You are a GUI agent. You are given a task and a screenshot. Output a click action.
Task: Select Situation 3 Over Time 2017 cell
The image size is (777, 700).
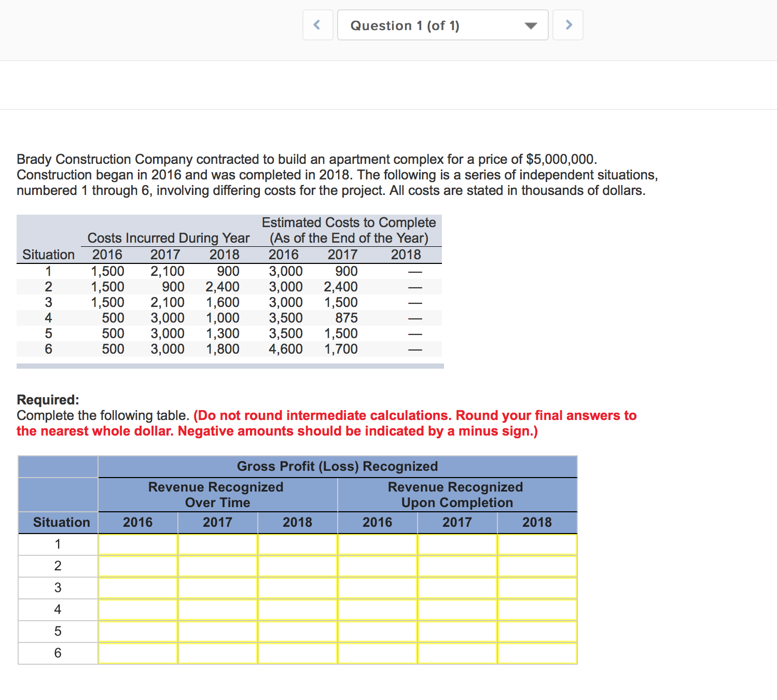(218, 588)
